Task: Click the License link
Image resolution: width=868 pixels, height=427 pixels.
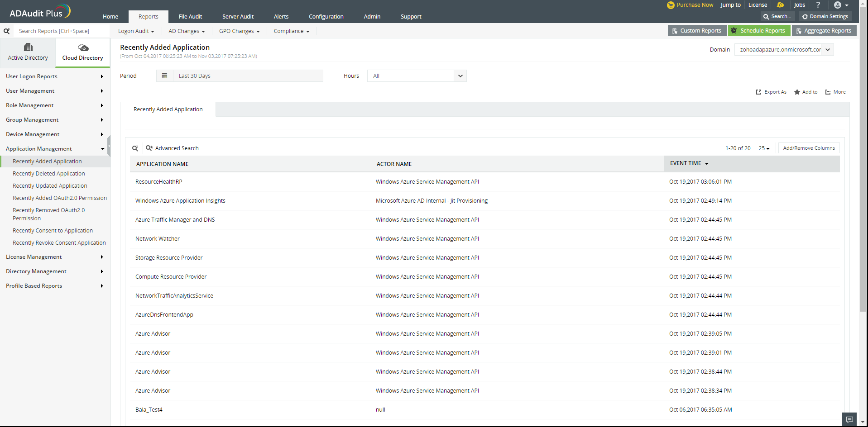Action: click(x=758, y=5)
